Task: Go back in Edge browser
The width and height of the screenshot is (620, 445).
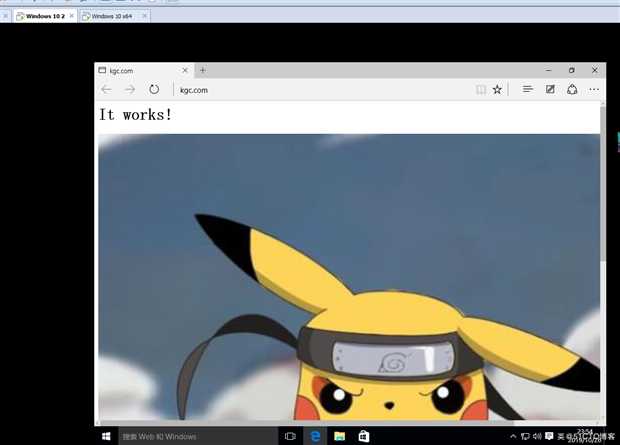Action: (x=106, y=90)
